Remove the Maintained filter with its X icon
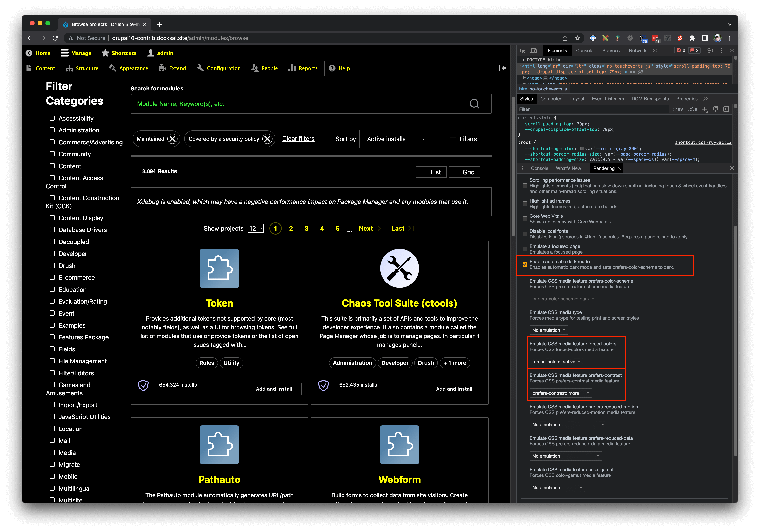760x532 pixels. point(172,139)
